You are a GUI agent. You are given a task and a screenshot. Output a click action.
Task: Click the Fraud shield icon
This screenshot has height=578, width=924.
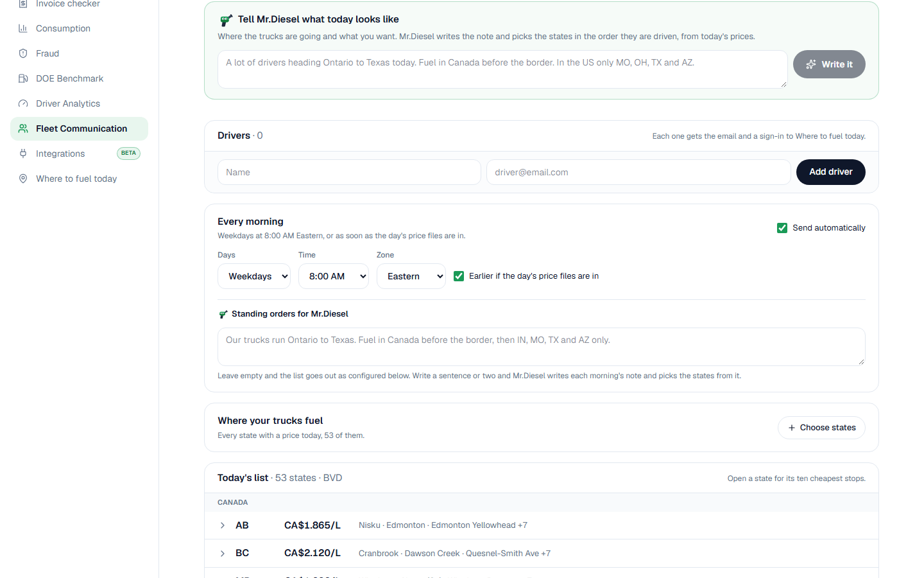[x=23, y=53]
